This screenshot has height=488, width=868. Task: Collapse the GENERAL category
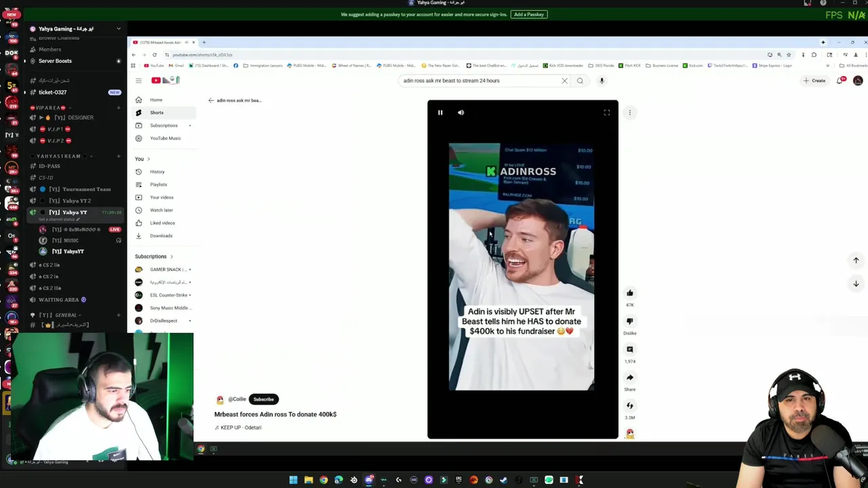tap(58, 315)
